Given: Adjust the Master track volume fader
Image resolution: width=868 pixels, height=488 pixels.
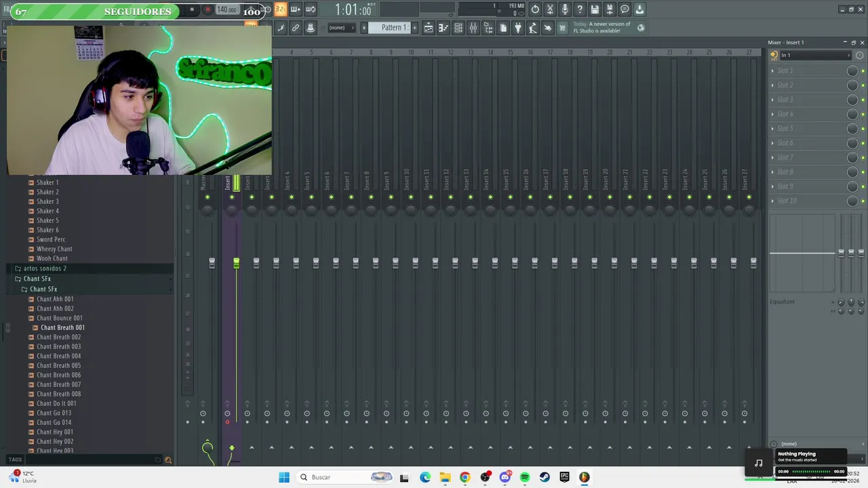Looking at the screenshot, I should tap(212, 262).
